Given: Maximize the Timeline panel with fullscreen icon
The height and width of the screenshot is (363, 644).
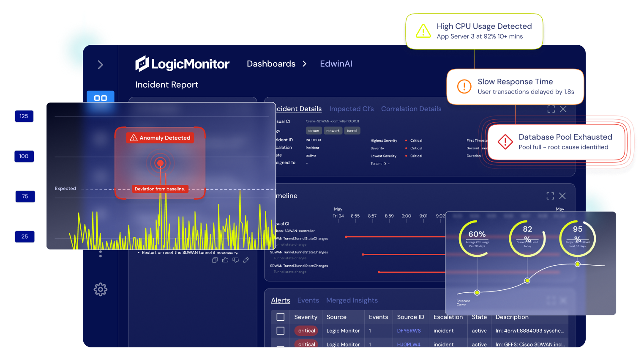Looking at the screenshot, I should (x=550, y=196).
